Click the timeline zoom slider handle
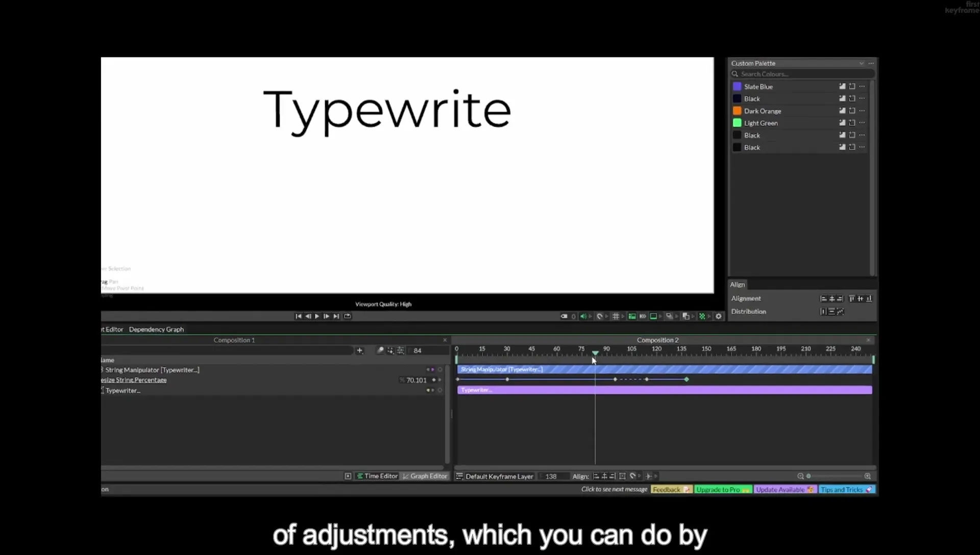This screenshot has width=980, height=555. 808,476
